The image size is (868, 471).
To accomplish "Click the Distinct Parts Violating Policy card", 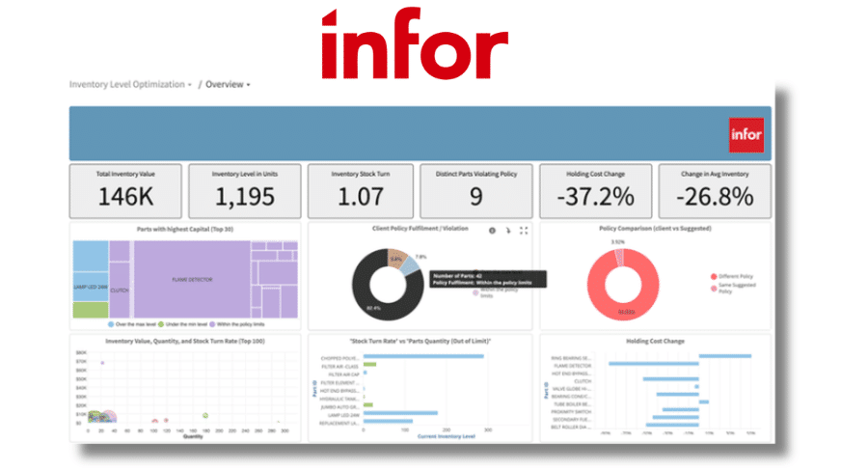I will pyautogui.click(x=475, y=191).
